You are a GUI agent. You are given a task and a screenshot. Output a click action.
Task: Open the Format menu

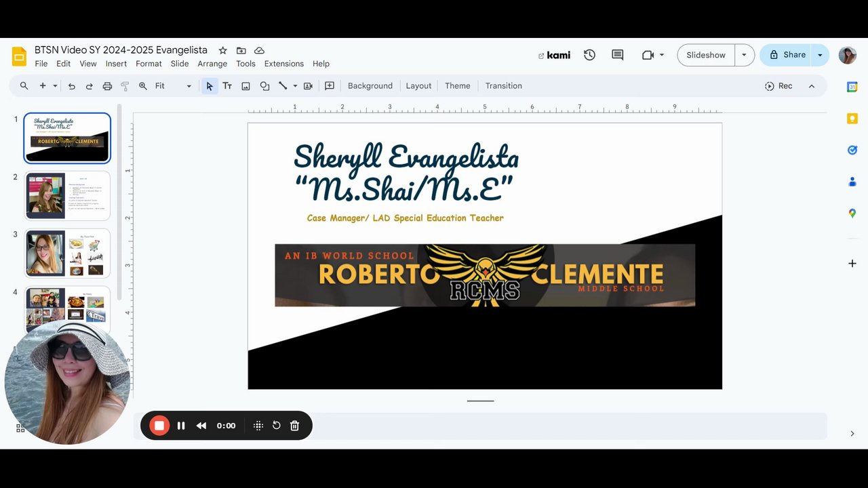(149, 64)
